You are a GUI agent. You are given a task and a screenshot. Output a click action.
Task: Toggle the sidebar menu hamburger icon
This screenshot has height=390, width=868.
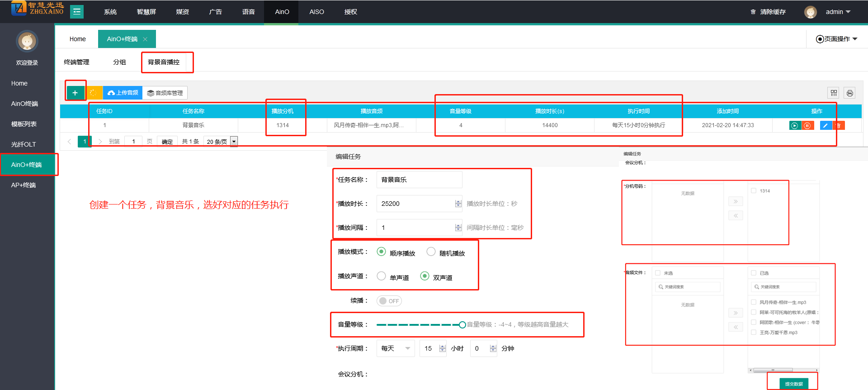pos(77,12)
